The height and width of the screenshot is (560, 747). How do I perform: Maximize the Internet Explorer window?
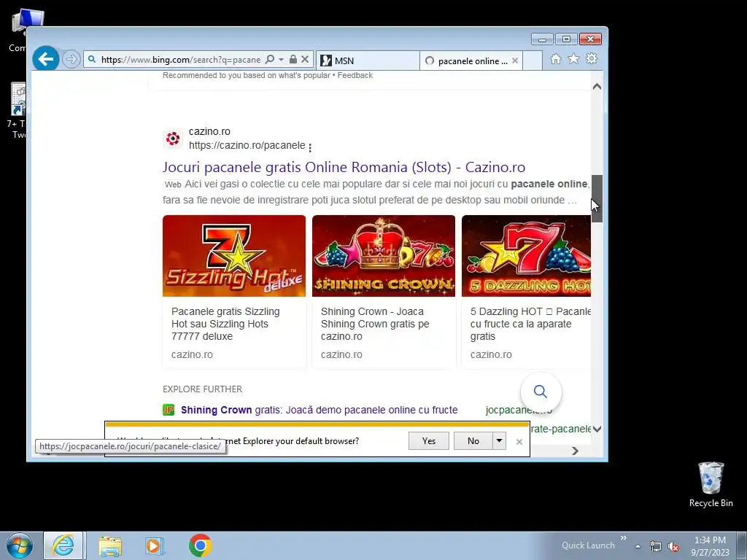566,39
